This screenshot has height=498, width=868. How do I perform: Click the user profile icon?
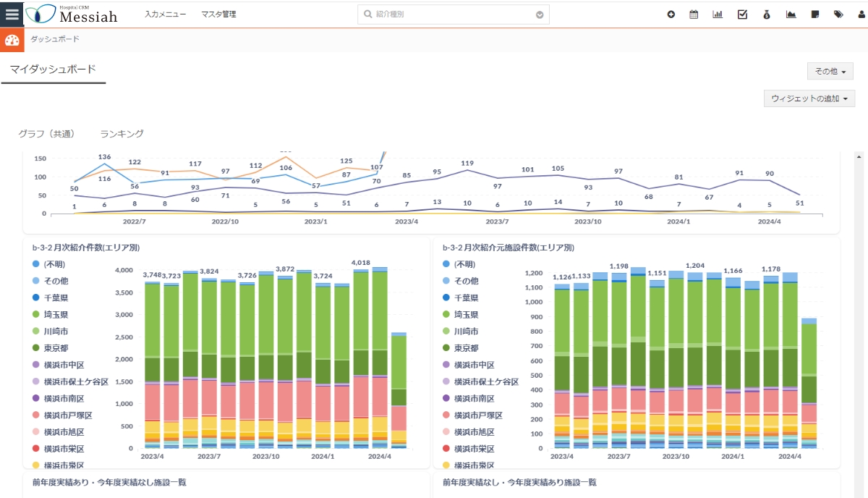tap(861, 14)
